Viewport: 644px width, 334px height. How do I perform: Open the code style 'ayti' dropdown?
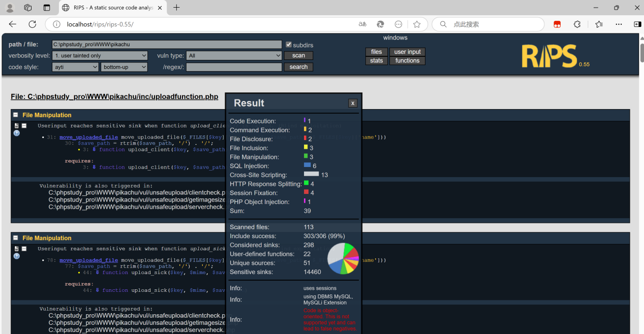pyautogui.click(x=75, y=67)
